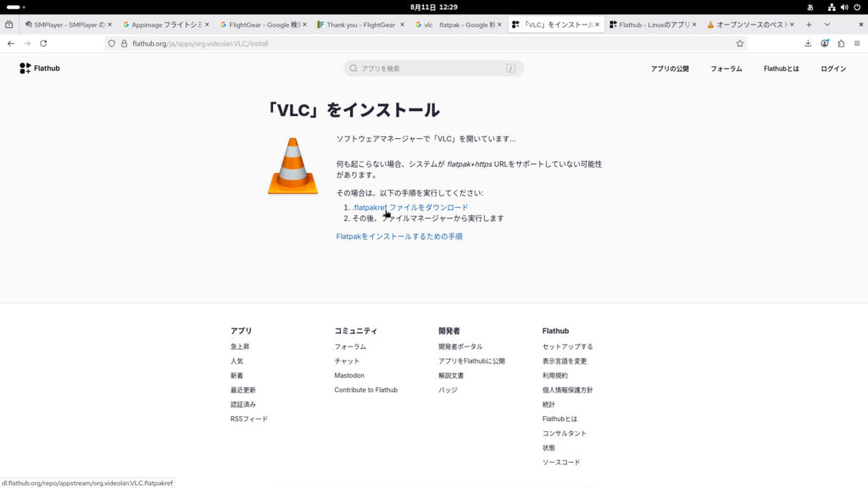Close the 「VLC」をインストール tab
868x488 pixels.
[597, 25]
